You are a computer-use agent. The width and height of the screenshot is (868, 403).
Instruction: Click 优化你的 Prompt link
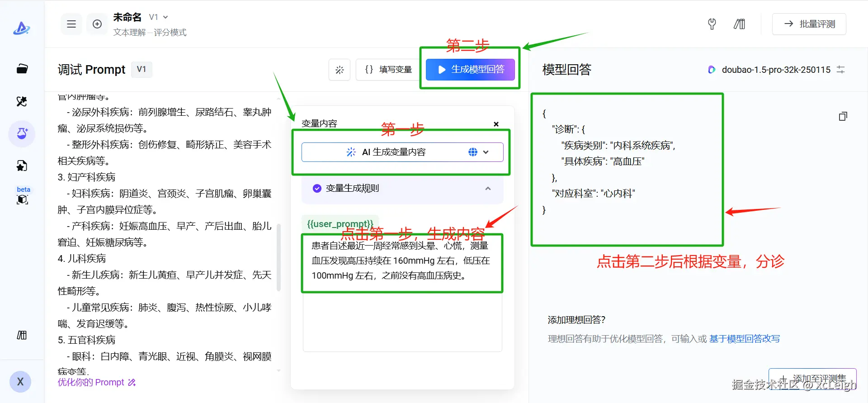click(x=91, y=383)
